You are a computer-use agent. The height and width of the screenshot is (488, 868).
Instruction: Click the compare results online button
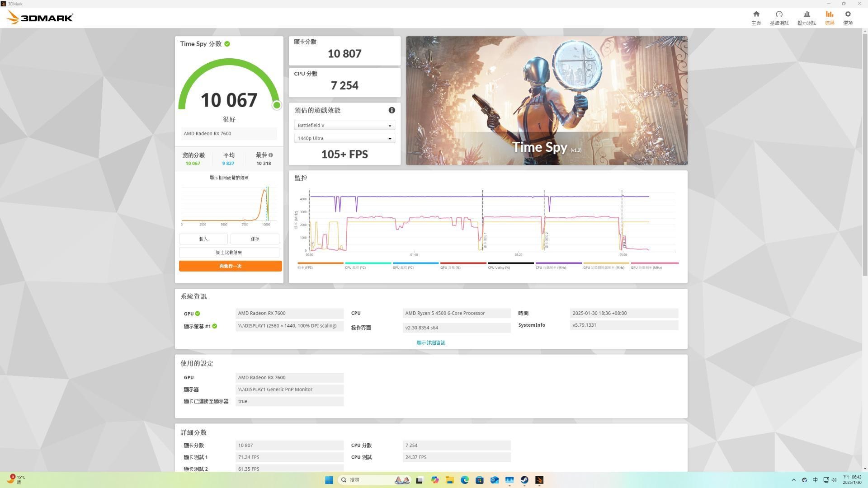(x=229, y=253)
